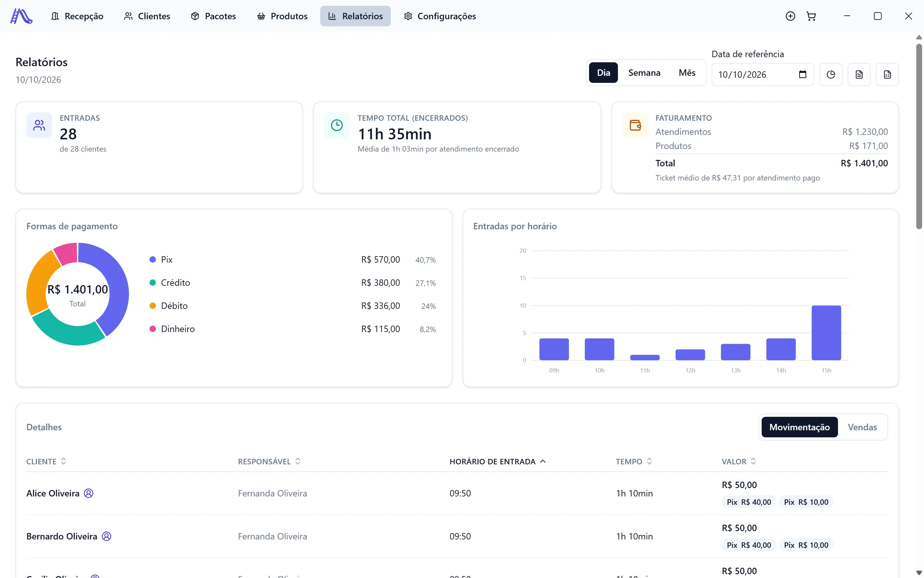Sort table by Valor column
924x578 pixels.
pos(739,461)
